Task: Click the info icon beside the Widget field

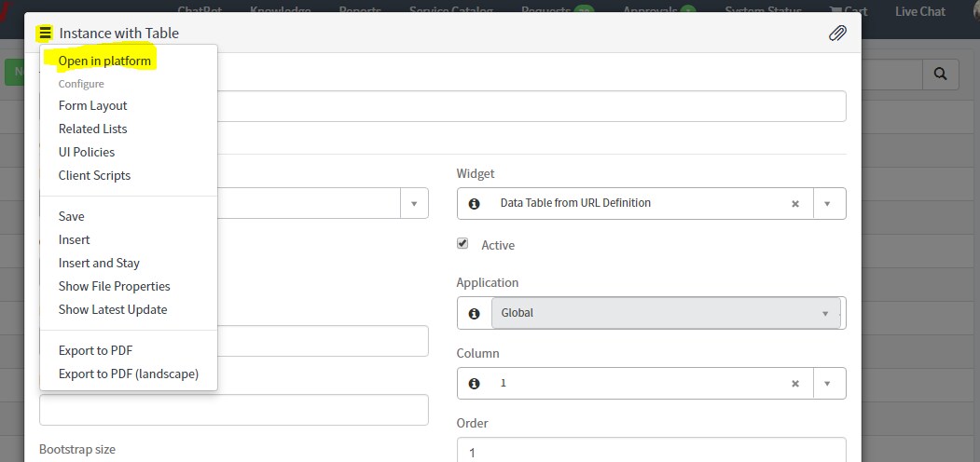Action: click(475, 203)
